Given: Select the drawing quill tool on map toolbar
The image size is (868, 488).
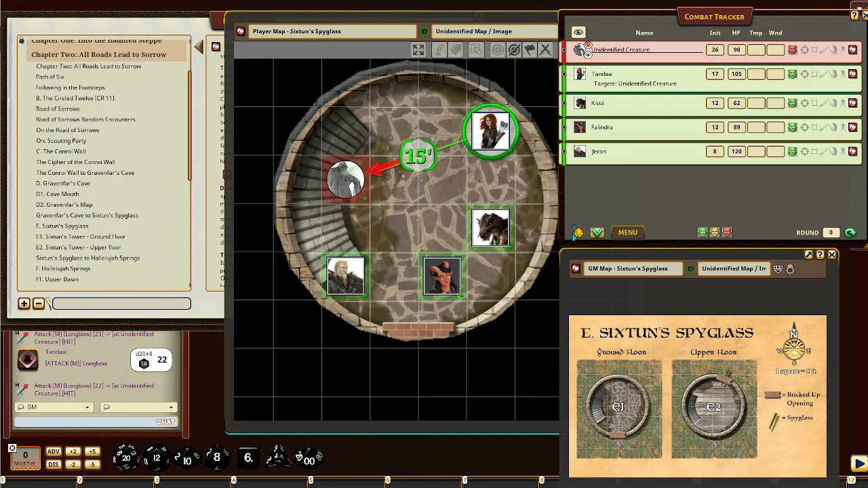Looking at the screenshot, I should (x=439, y=49).
